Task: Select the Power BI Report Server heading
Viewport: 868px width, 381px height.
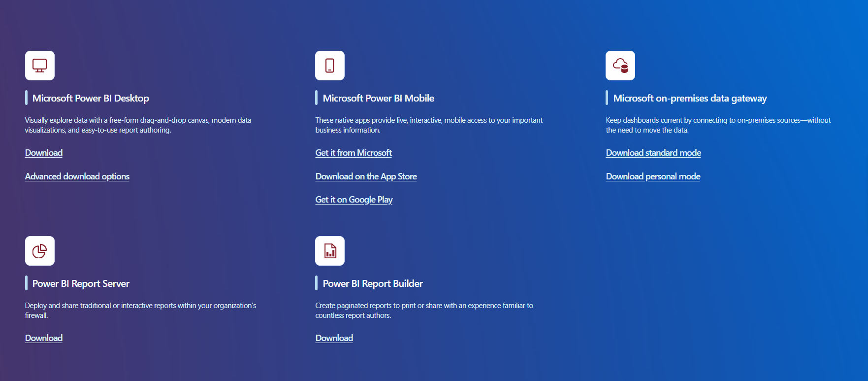Action: click(x=81, y=283)
